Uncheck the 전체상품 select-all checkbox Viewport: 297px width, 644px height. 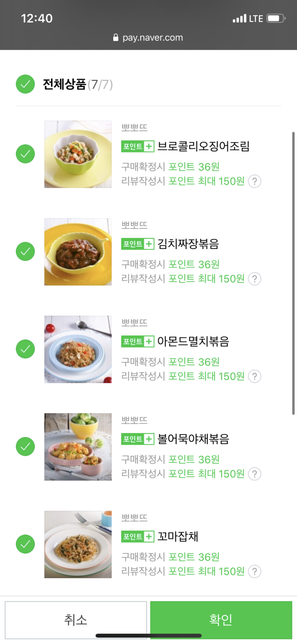click(x=26, y=84)
